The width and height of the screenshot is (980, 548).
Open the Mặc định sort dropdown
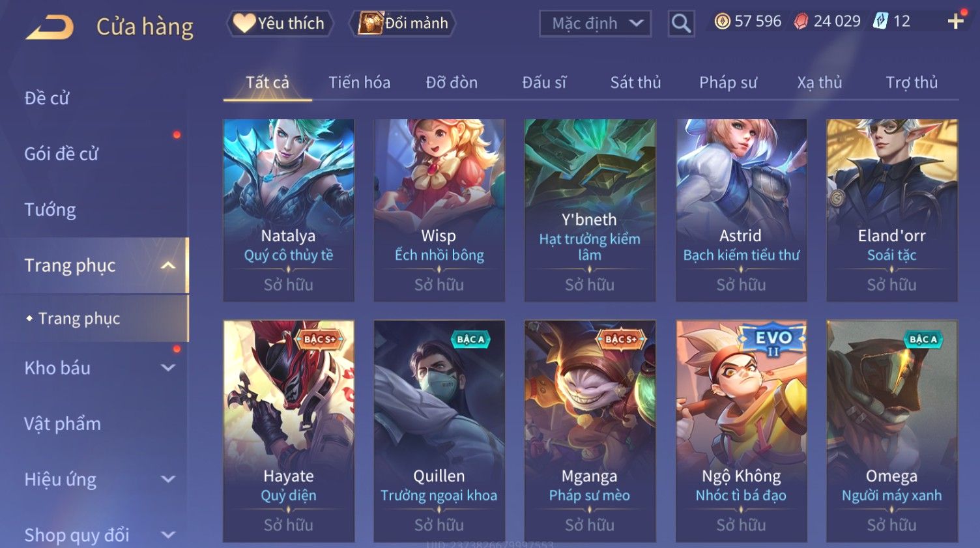(595, 24)
